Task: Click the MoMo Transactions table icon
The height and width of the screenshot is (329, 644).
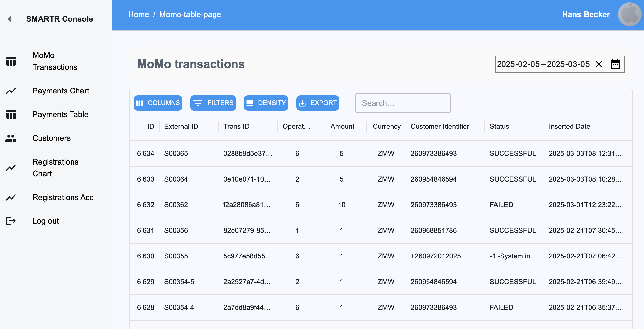Action: 11,61
